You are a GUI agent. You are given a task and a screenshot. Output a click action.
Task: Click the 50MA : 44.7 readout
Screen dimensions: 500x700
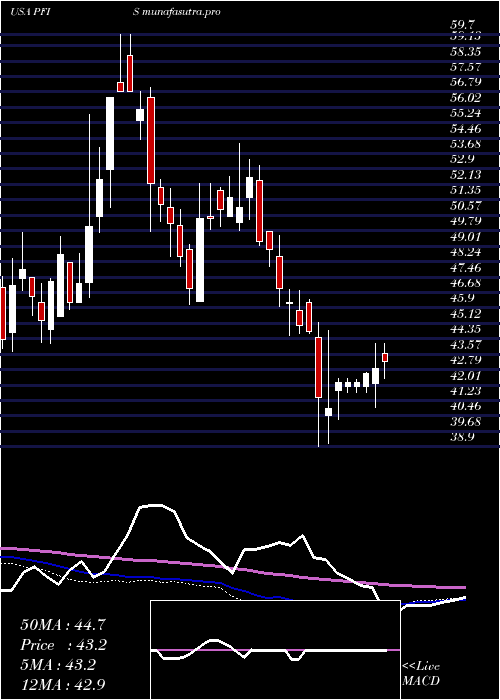tap(63, 625)
